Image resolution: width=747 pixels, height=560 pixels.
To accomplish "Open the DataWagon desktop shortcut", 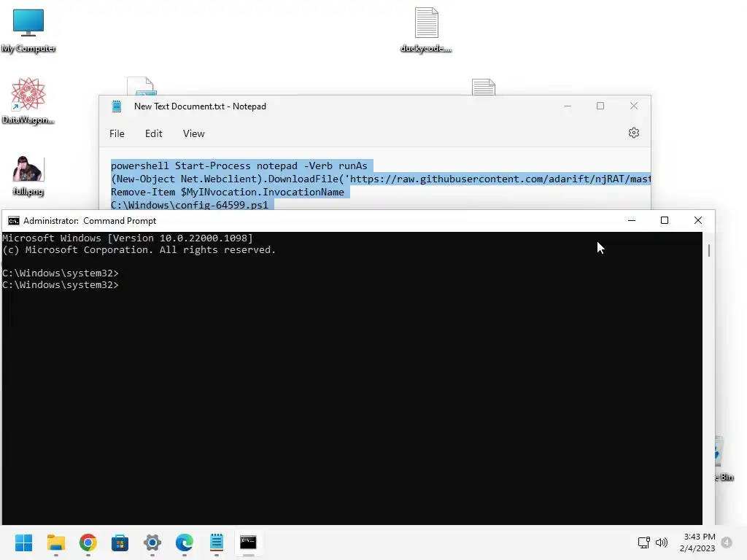I will (28, 101).
